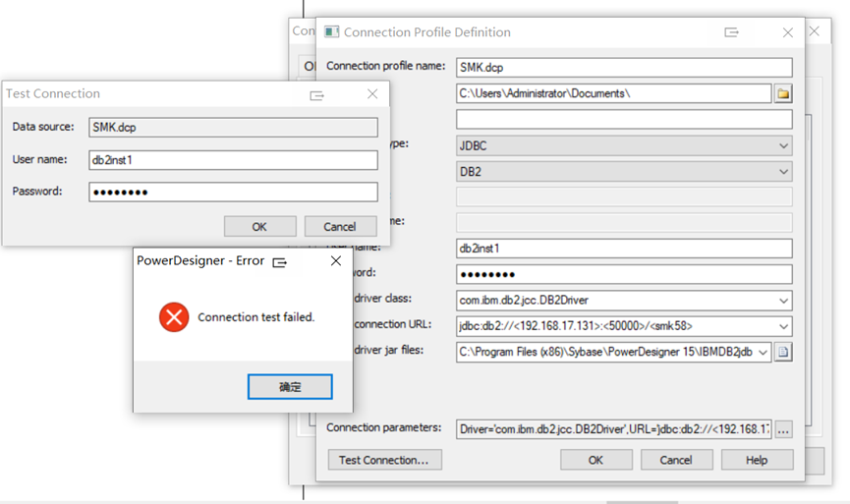Viewport: 850px width, 504px height.
Task: Click the Data source SMK.dcp field
Action: pyautogui.click(x=233, y=128)
